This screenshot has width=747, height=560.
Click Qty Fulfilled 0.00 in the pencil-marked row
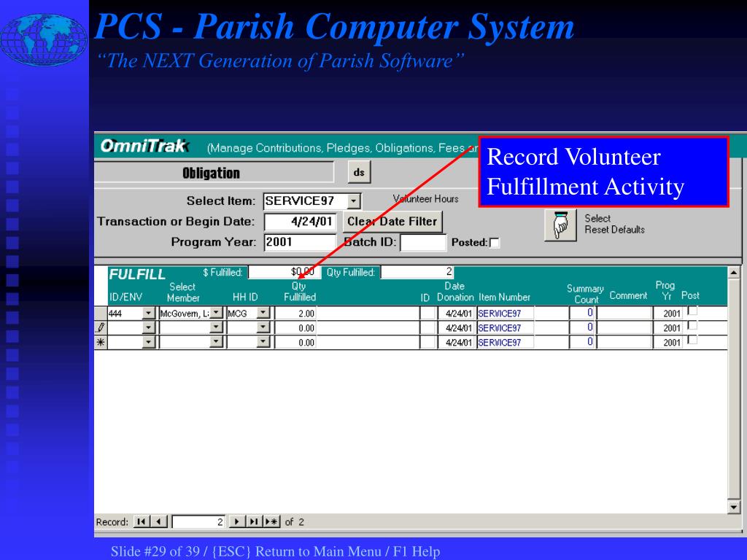pyautogui.click(x=295, y=327)
